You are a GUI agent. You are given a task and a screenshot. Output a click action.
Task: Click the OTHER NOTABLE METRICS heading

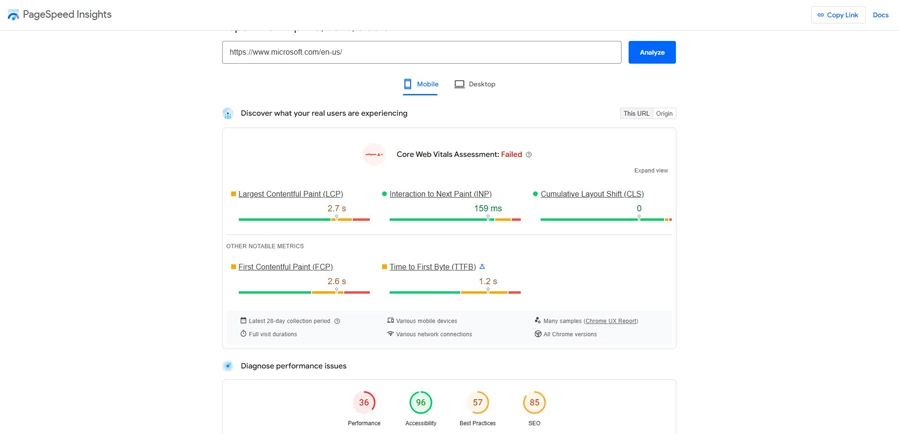pyautogui.click(x=265, y=246)
